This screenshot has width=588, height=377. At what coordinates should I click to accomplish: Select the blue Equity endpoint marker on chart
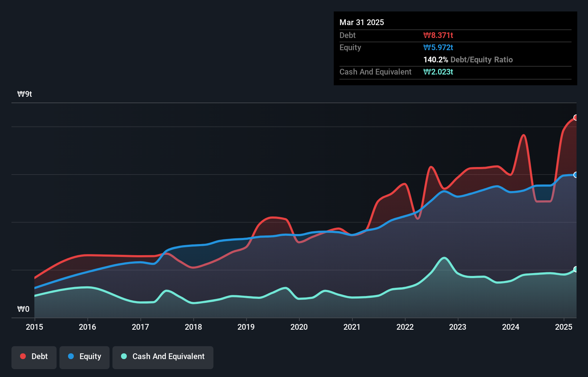pyautogui.click(x=576, y=175)
